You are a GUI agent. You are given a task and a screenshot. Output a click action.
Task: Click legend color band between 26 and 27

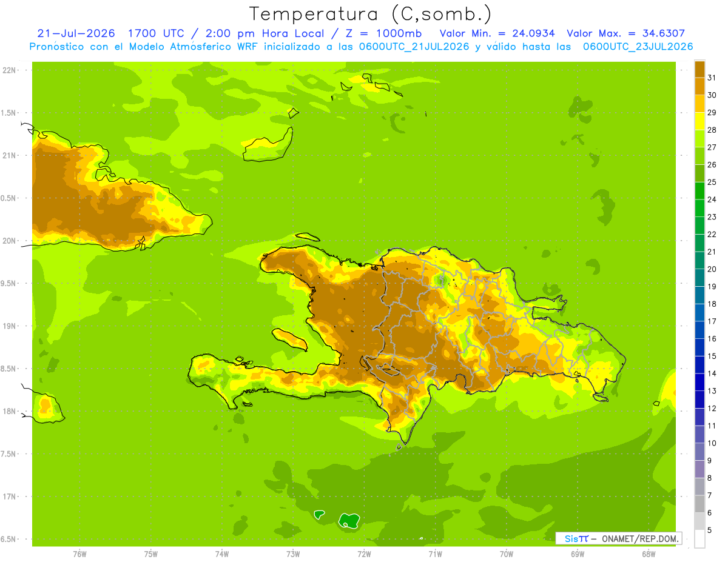pos(699,156)
